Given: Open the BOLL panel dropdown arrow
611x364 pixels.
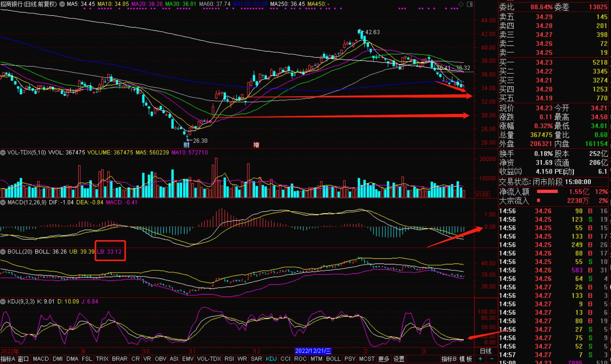Looking at the screenshot, I should click(x=3, y=252).
